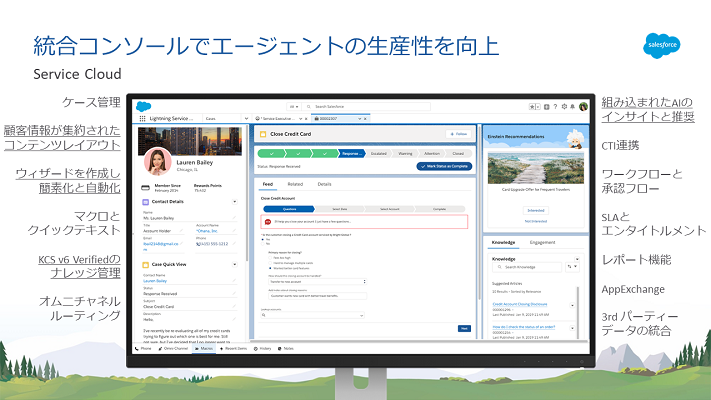Select the third primary reason radio option
Viewport: 711px width, 400px height.
270,268
